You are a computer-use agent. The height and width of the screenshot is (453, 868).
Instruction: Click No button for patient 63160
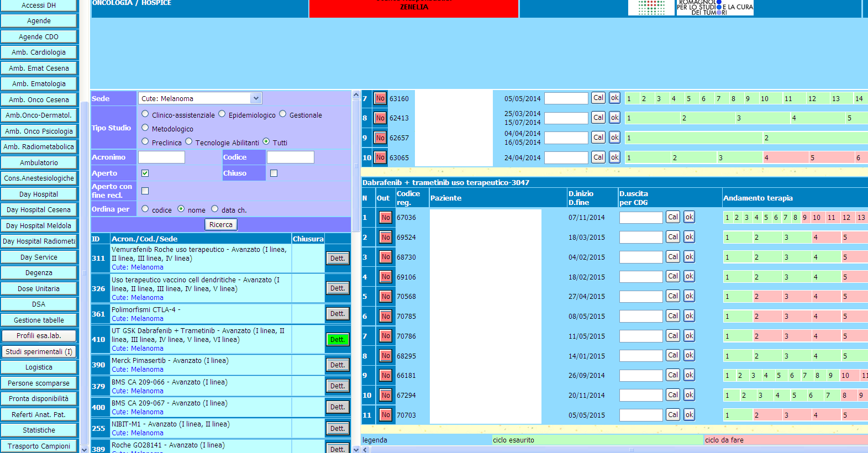(380, 98)
